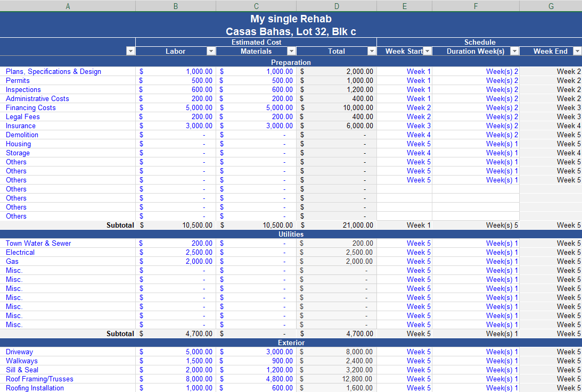The image size is (582, 392).
Task: Select column G header
Action: pyautogui.click(x=551, y=6)
